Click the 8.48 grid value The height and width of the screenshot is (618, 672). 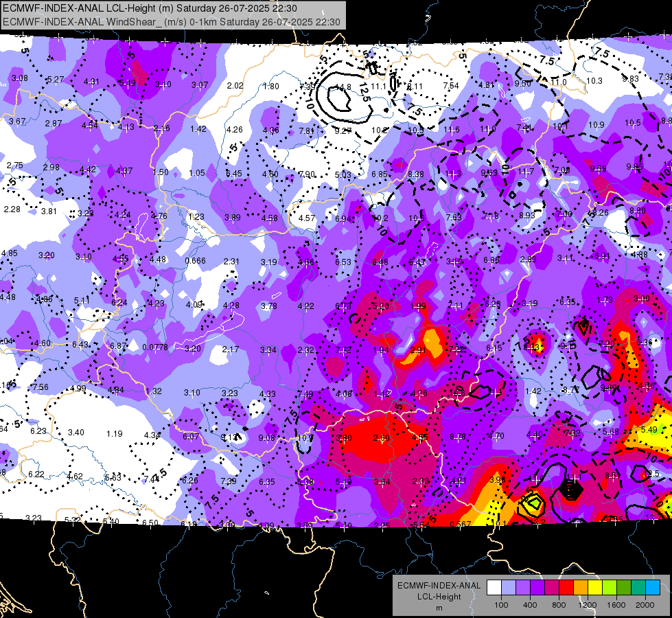pyautogui.click(x=380, y=262)
